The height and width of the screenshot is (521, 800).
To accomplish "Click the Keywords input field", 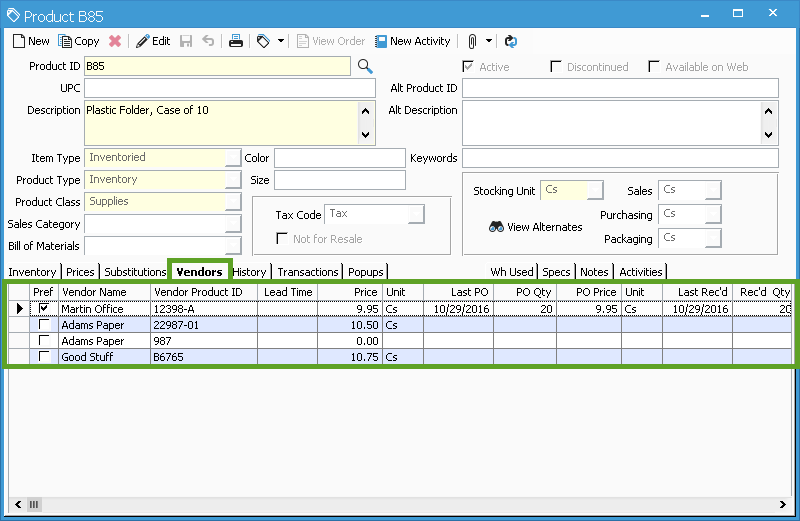I will 620,158.
